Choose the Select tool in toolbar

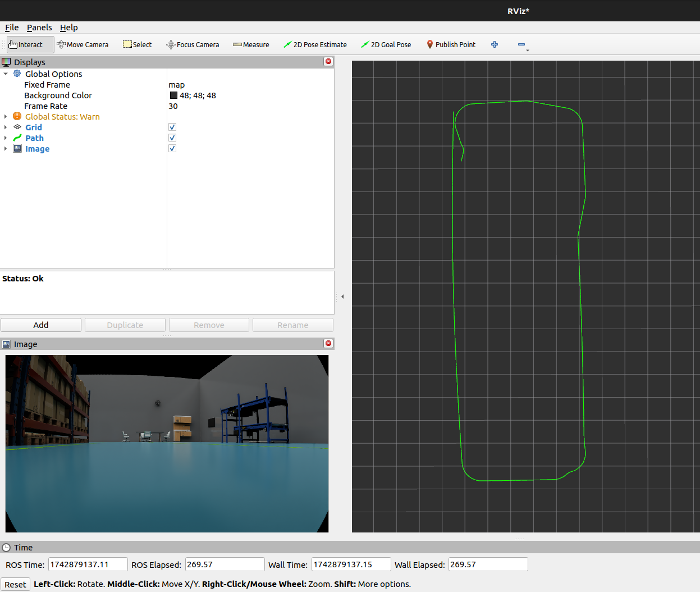coord(138,45)
